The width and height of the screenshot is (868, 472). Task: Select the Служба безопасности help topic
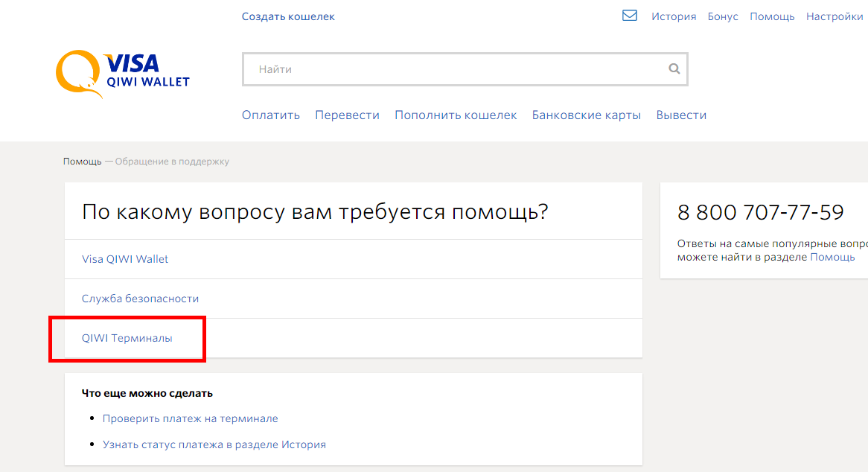(x=140, y=299)
